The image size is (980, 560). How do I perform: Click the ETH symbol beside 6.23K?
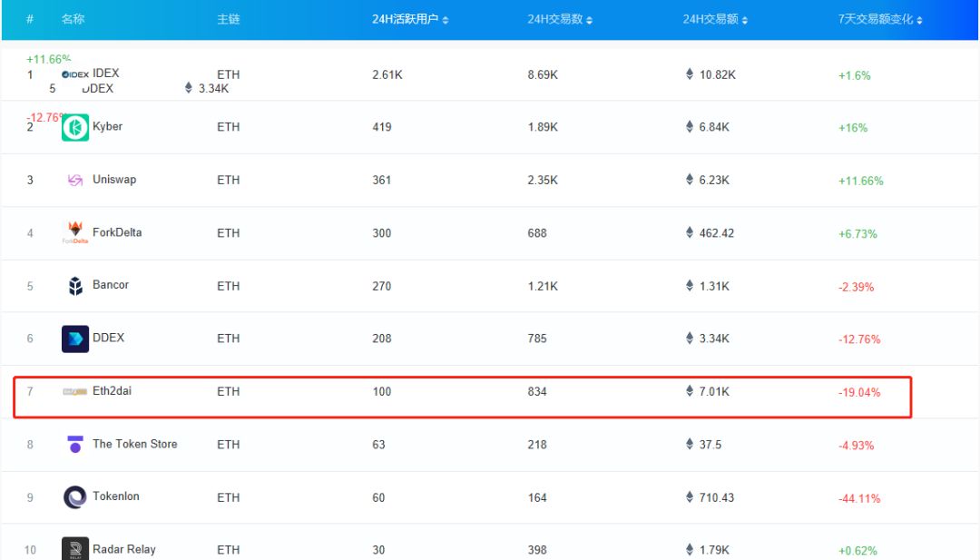click(x=690, y=180)
